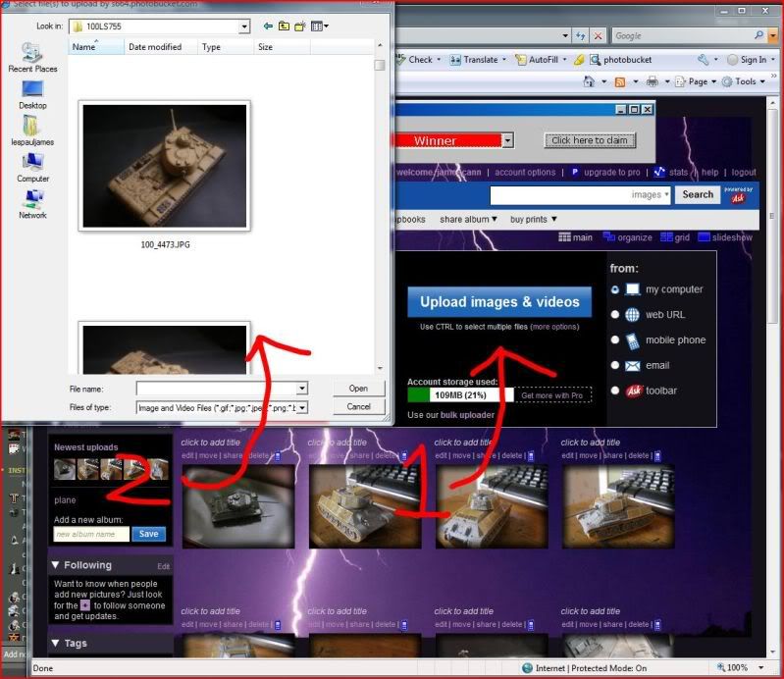784x679 pixels.
Task: Expand the share album menu
Action: point(468,219)
